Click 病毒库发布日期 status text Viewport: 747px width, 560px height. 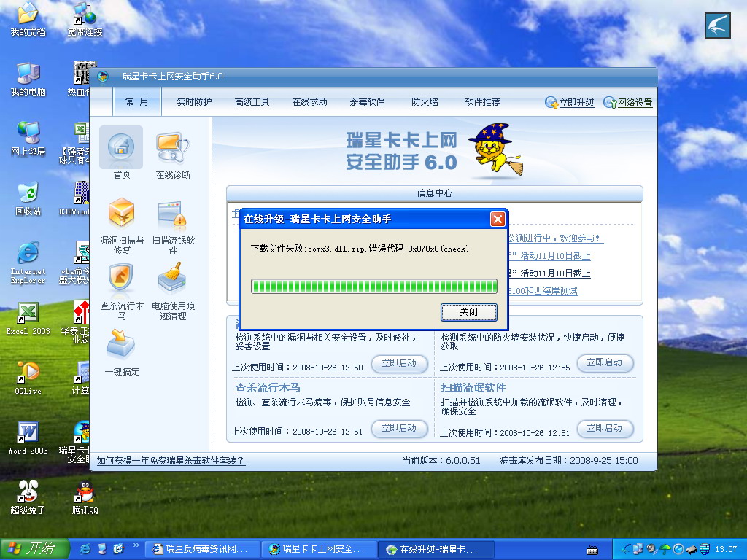tap(569, 461)
